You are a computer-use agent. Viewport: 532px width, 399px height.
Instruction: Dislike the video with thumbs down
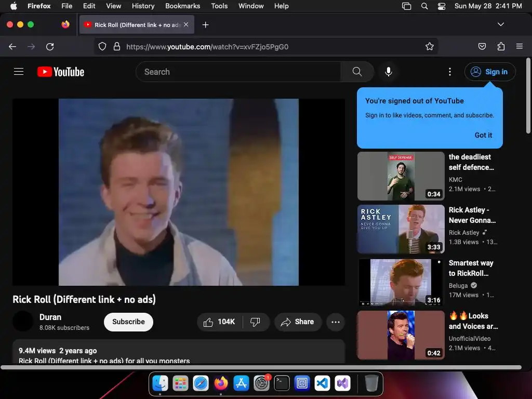(256, 322)
